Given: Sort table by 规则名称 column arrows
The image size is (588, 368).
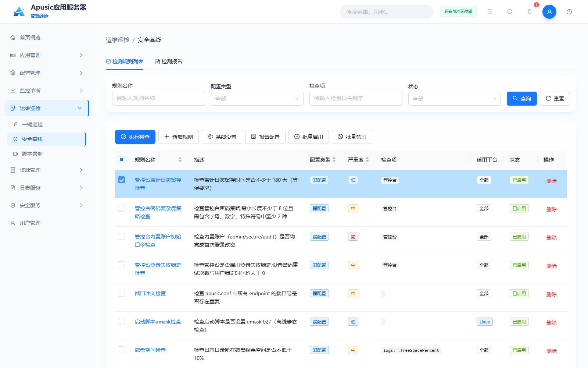Looking at the screenshot, I should click(x=180, y=160).
